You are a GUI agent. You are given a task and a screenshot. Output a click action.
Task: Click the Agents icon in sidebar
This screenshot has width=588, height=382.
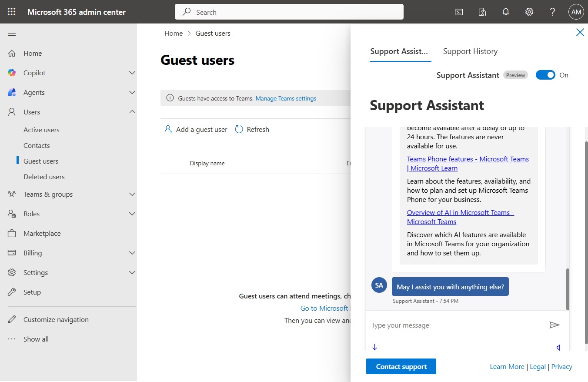[x=12, y=92]
